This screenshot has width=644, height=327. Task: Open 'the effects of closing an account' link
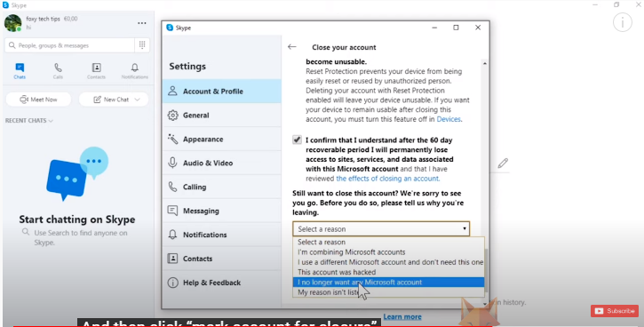[387, 179]
